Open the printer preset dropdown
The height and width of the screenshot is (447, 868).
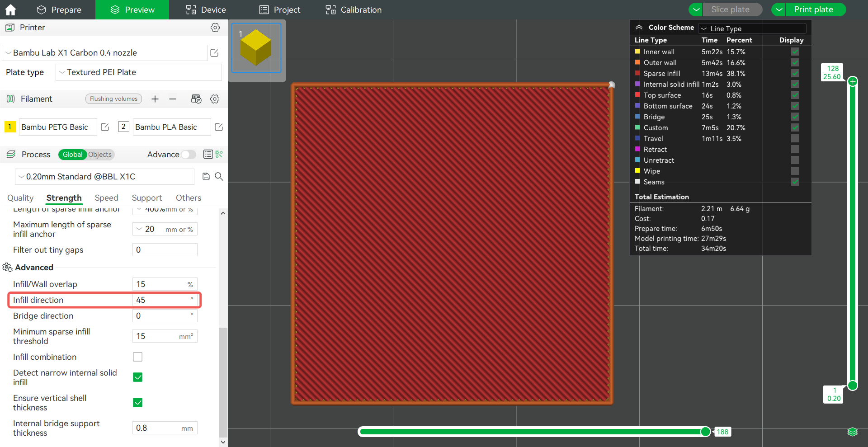(105, 53)
